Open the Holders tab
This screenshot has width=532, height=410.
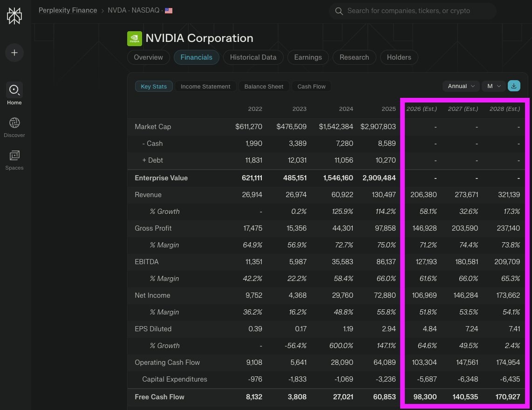[399, 57]
